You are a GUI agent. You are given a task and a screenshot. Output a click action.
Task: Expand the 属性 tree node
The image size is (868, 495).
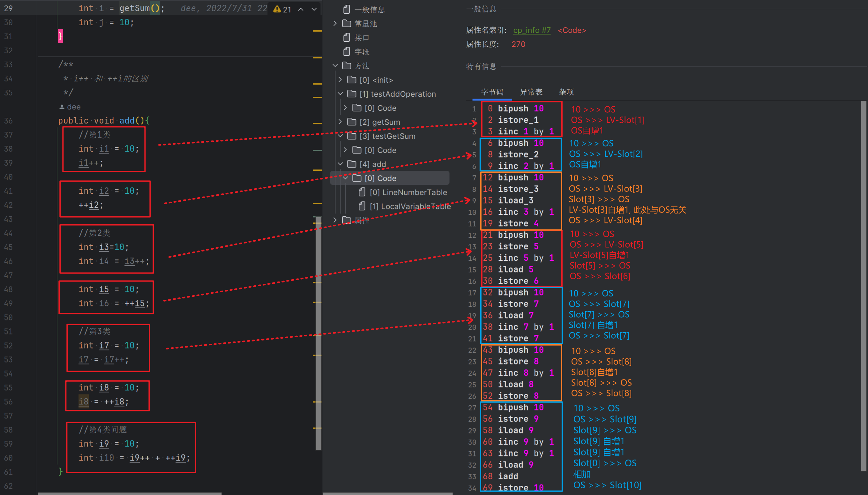335,220
